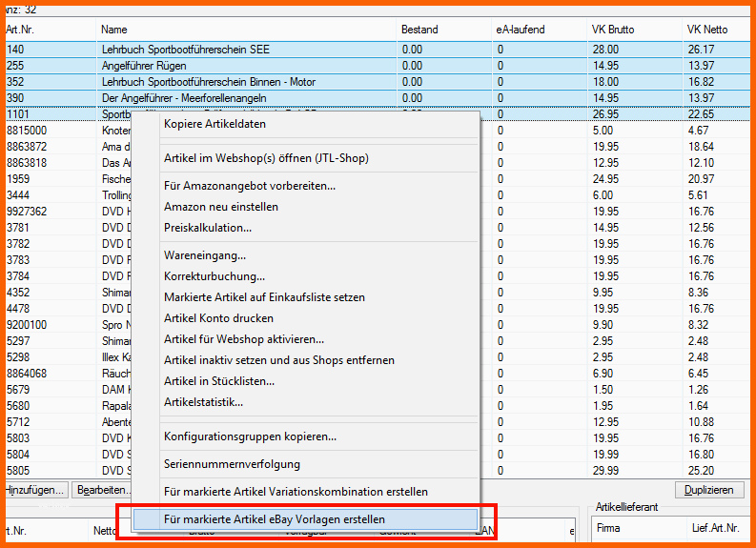Click article number '3444'
This screenshot has width=756, height=548.
pos(18,195)
